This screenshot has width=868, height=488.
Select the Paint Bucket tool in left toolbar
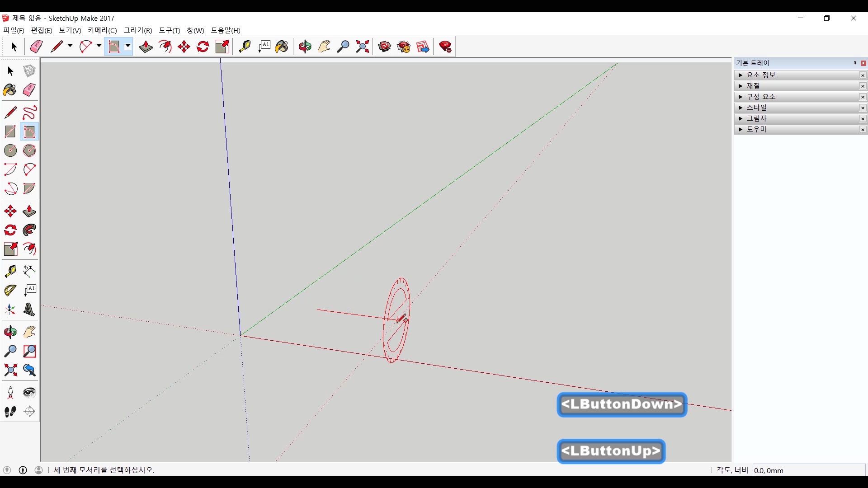pos(10,90)
